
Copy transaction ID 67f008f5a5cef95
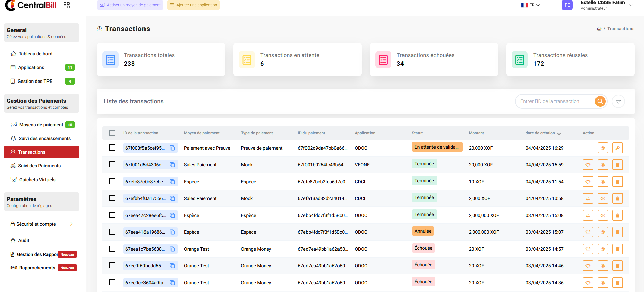172,148
